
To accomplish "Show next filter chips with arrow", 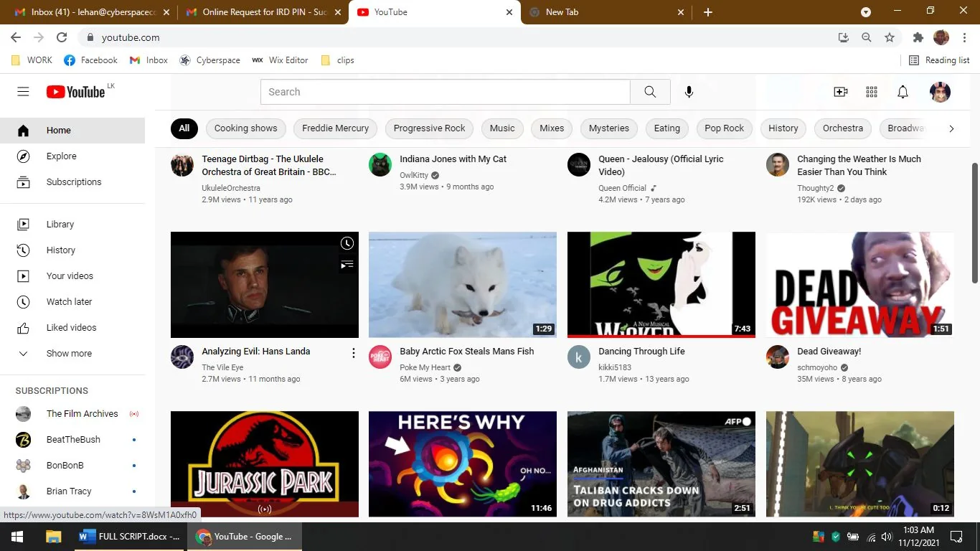I will 951,128.
